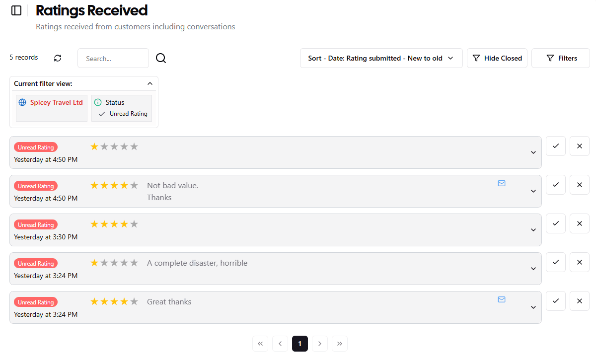
Task: Click X button for 'Great thanks' rating
Action: 580,301
